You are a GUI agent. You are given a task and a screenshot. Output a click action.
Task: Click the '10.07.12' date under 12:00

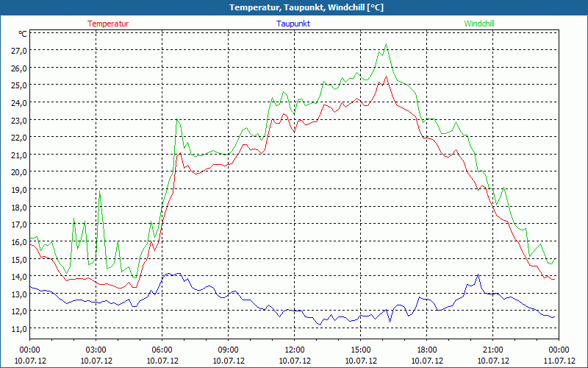295,361
